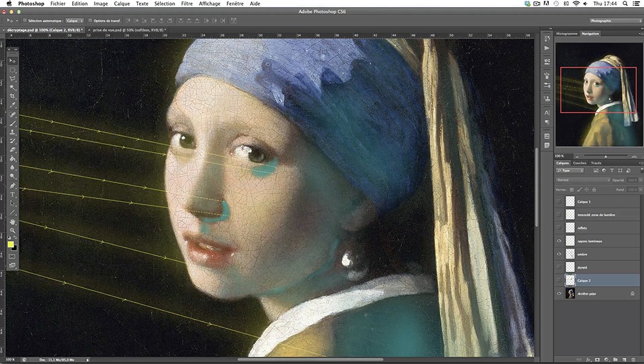Image resolution: width=644 pixels, height=364 pixels.
Task: Hide the Arrière-plan layer
Action: [558, 293]
